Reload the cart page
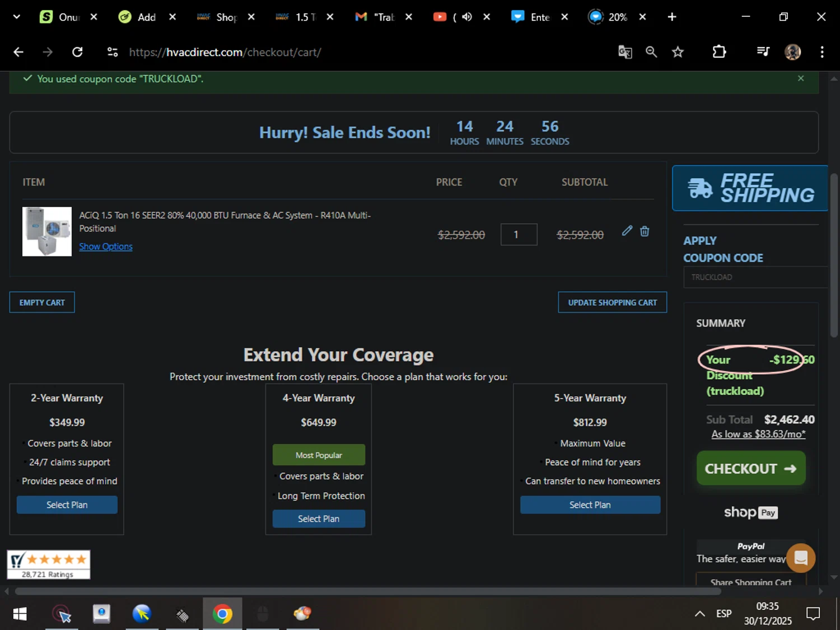 click(x=77, y=52)
